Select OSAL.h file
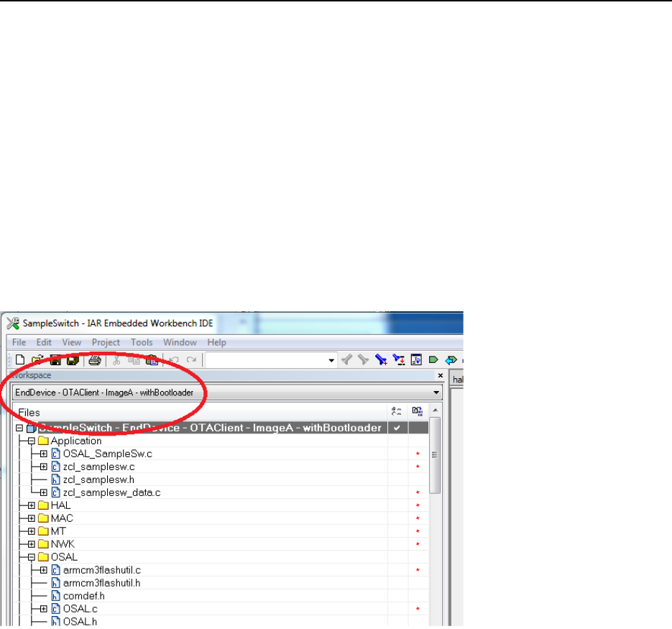The height and width of the screenshot is (629, 672). pyautogui.click(x=80, y=622)
